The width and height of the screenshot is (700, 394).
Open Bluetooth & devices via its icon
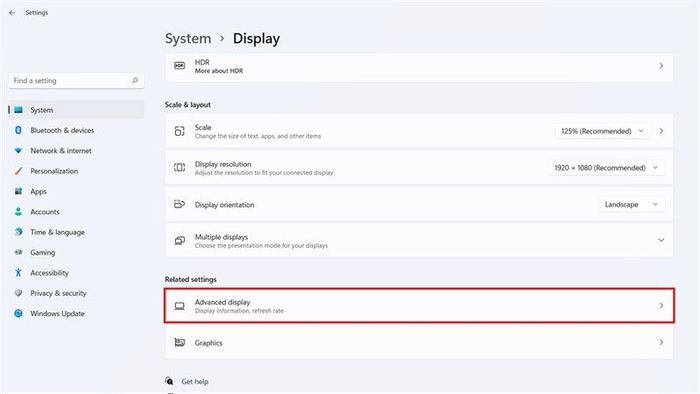(x=18, y=130)
